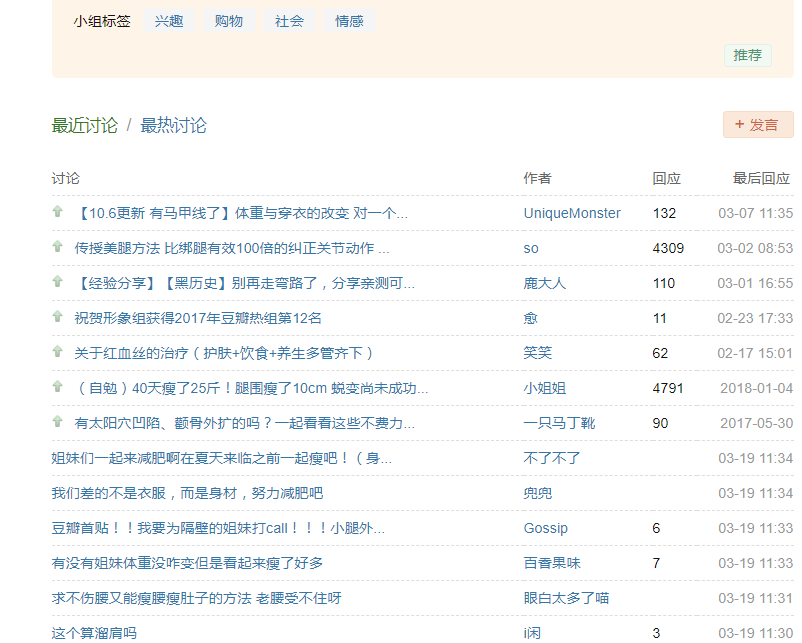Click the 推荐 button
Viewport: 802px width, 643px height.
click(747, 55)
